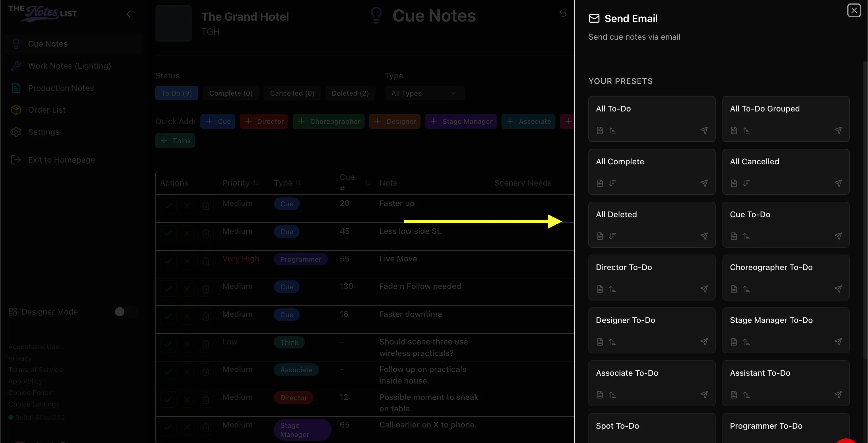Screen dimensions: 868x443
Task: Quick add a Stage Manager note
Action: [461, 121]
